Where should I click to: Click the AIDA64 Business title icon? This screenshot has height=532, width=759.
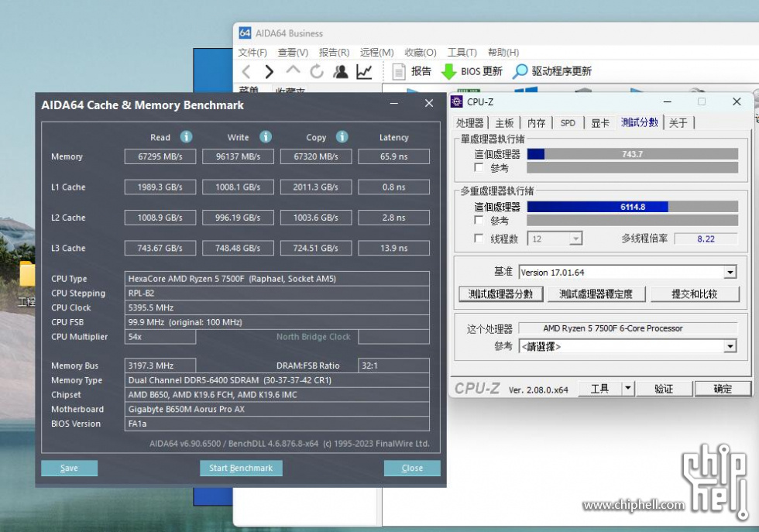pyautogui.click(x=245, y=33)
